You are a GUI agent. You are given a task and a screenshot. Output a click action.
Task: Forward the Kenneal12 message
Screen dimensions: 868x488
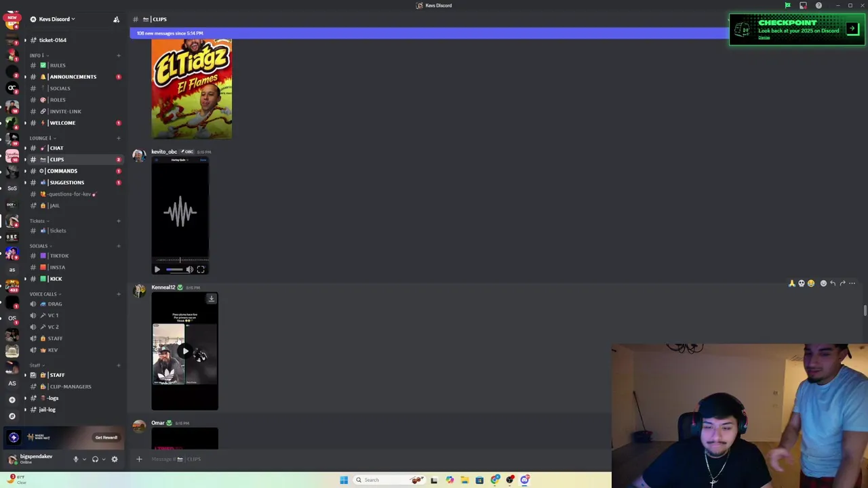coord(842,283)
